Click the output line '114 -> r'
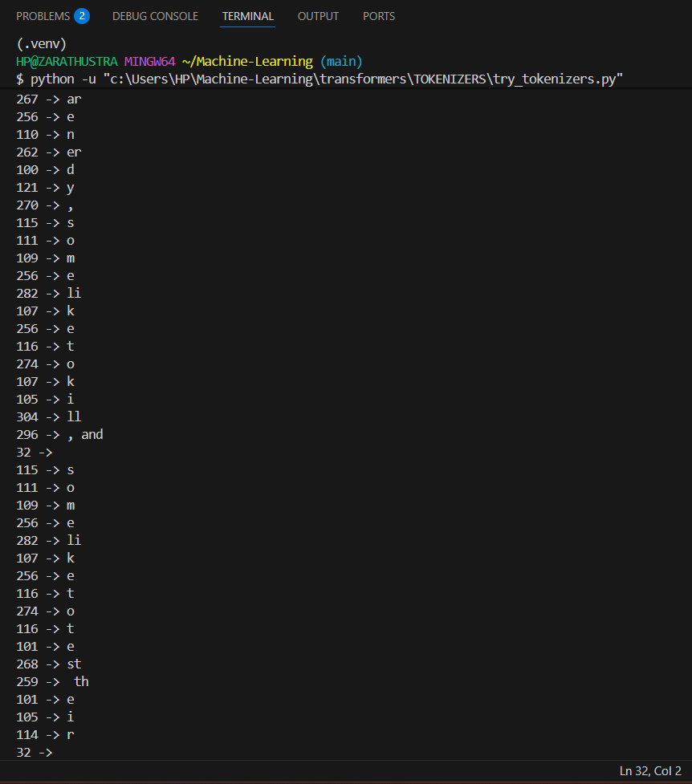Image resolution: width=692 pixels, height=784 pixels. pyautogui.click(x=45, y=735)
